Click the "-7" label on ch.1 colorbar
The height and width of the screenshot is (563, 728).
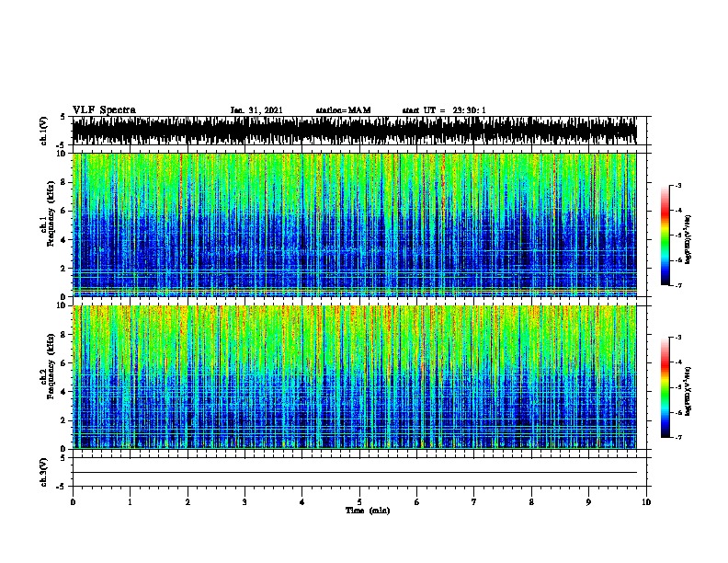(677, 285)
